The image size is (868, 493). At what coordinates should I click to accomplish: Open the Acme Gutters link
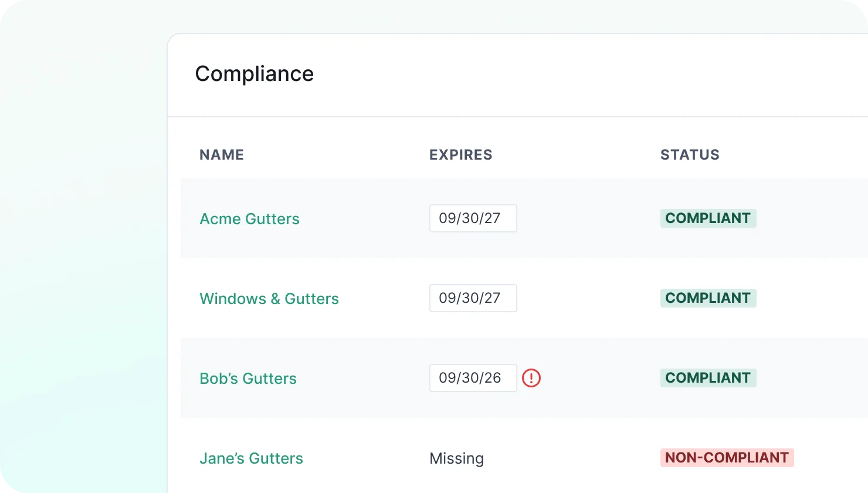[249, 219]
